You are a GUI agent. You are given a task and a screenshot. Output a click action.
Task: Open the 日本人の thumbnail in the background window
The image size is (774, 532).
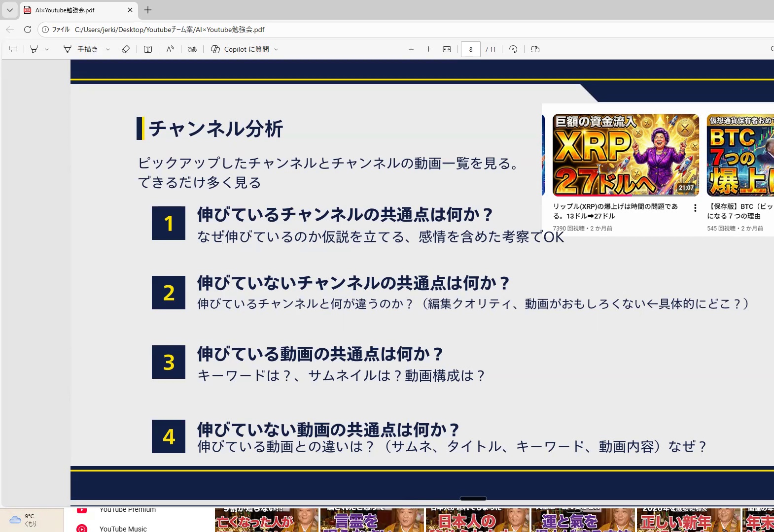click(x=478, y=520)
